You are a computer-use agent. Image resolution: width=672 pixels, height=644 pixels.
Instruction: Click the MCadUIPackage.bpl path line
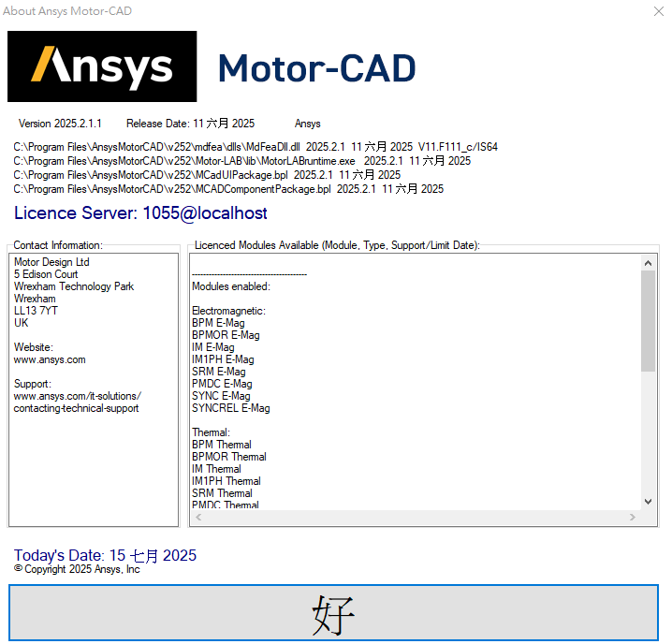click(207, 175)
